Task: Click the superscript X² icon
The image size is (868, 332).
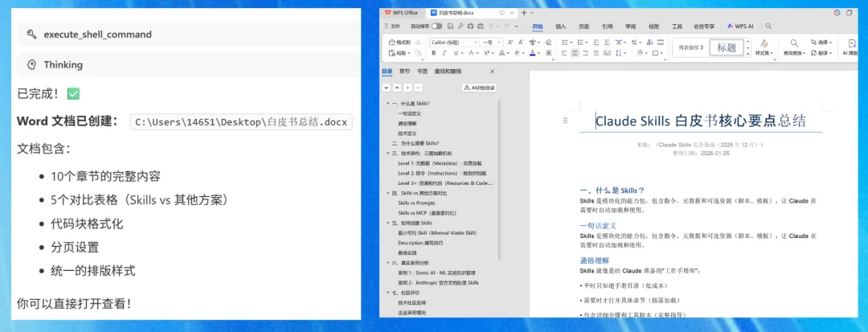Action: [x=486, y=53]
